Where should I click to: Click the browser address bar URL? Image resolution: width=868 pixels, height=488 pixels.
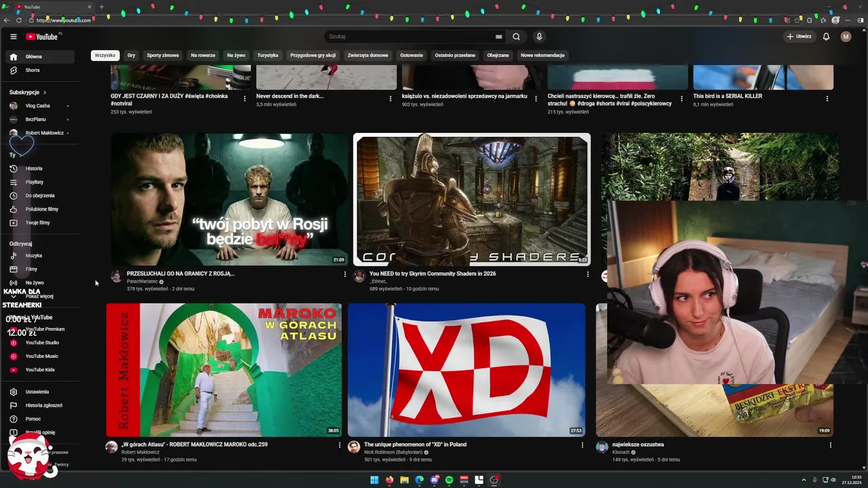coord(64,20)
